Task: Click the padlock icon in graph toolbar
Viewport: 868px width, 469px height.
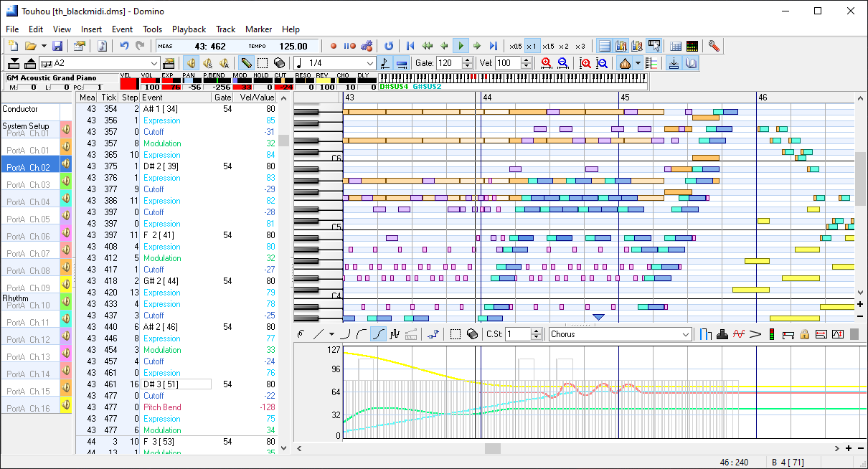Action: coord(804,333)
